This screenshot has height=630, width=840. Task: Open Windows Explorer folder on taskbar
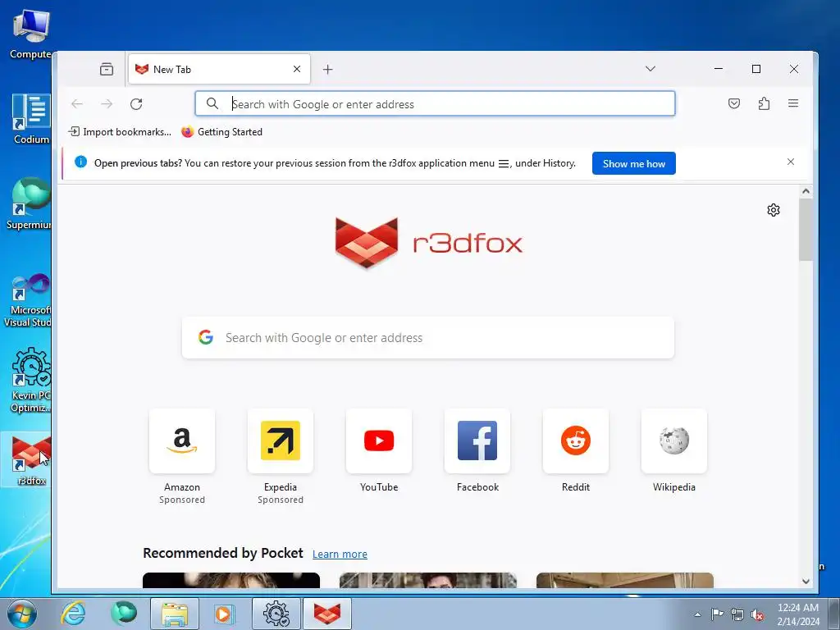[x=175, y=614]
